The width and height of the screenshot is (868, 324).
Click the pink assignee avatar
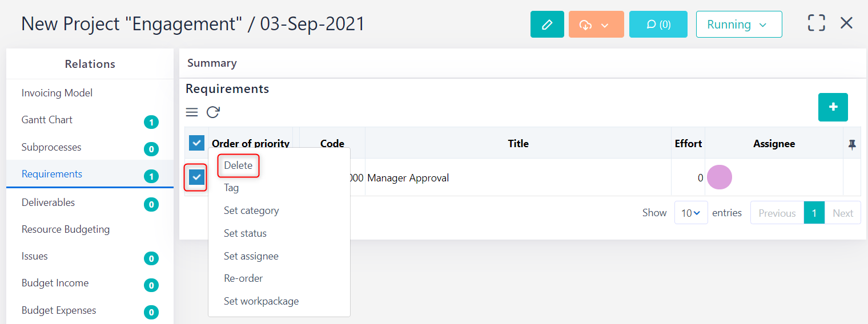click(720, 177)
